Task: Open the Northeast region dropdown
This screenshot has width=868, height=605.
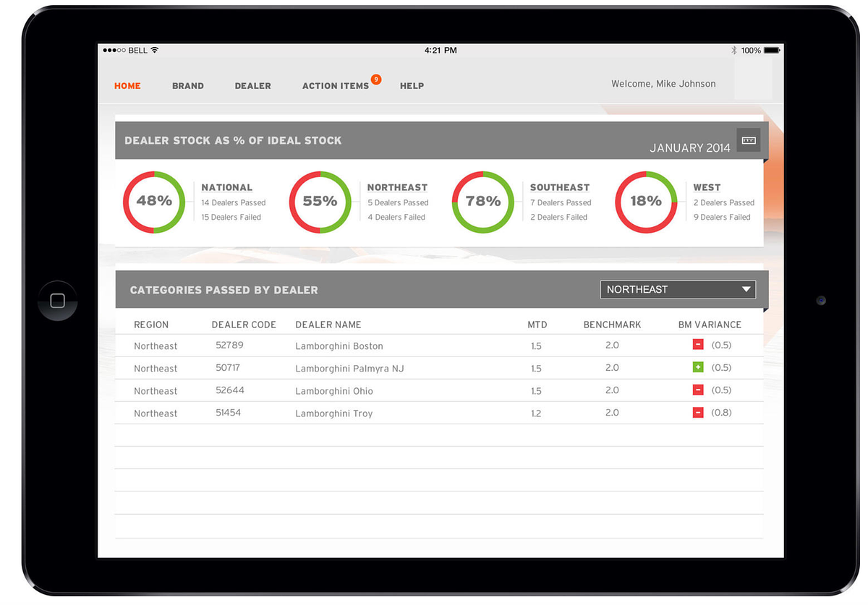Action: click(677, 290)
